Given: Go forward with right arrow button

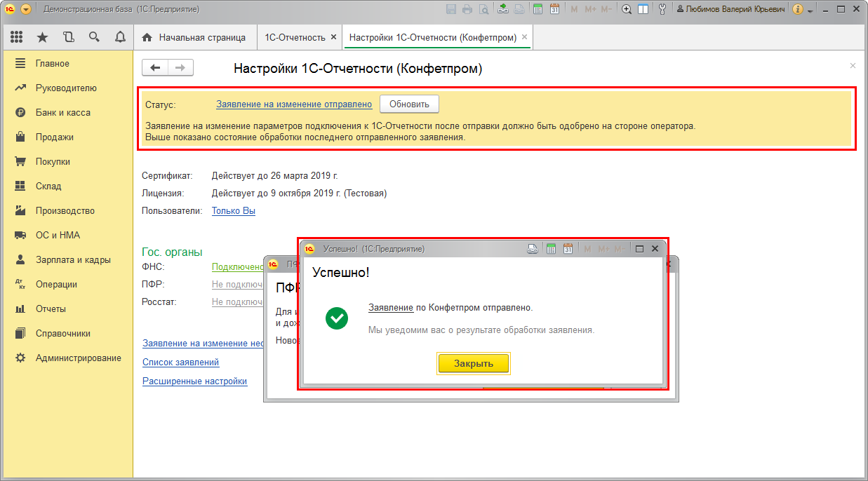Looking at the screenshot, I should pos(180,67).
